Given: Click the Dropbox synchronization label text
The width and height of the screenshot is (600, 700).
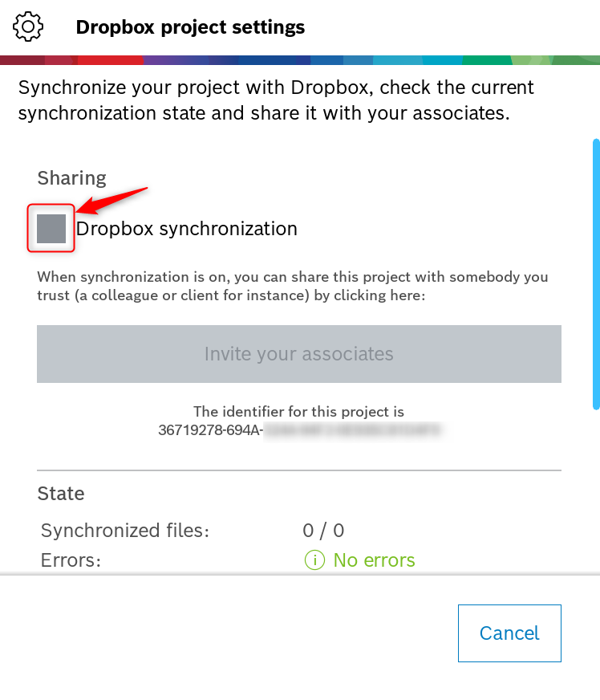Looking at the screenshot, I should coord(186,229).
